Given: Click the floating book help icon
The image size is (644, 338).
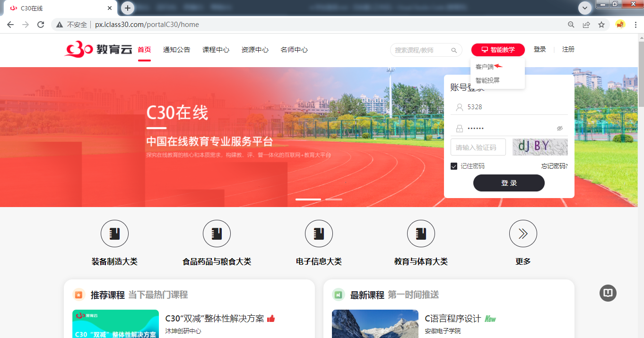Looking at the screenshot, I should [x=608, y=293].
